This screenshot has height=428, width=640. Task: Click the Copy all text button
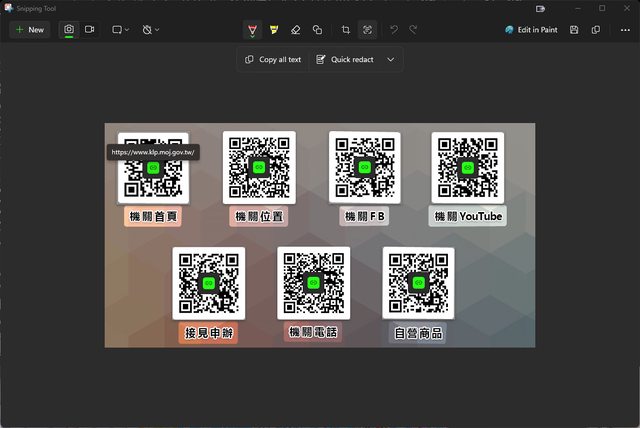[x=273, y=60]
